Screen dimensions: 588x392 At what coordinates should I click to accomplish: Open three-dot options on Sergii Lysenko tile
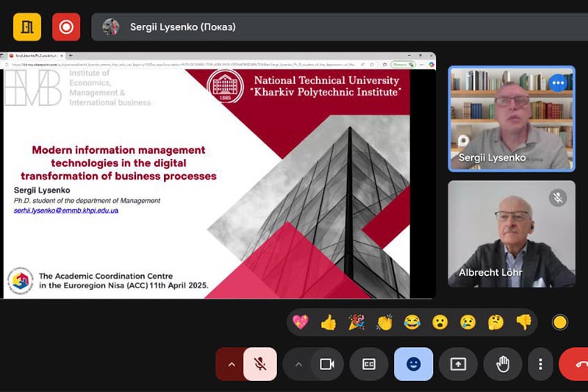click(x=558, y=83)
